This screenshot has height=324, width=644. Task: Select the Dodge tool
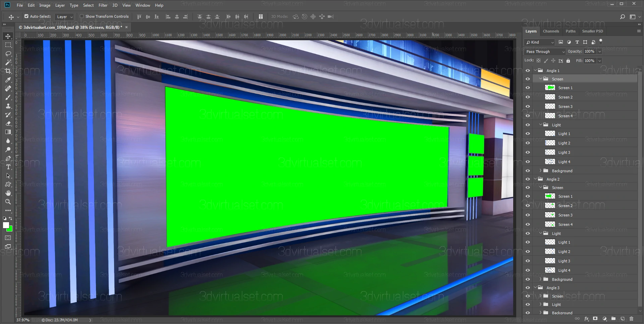tap(8, 149)
